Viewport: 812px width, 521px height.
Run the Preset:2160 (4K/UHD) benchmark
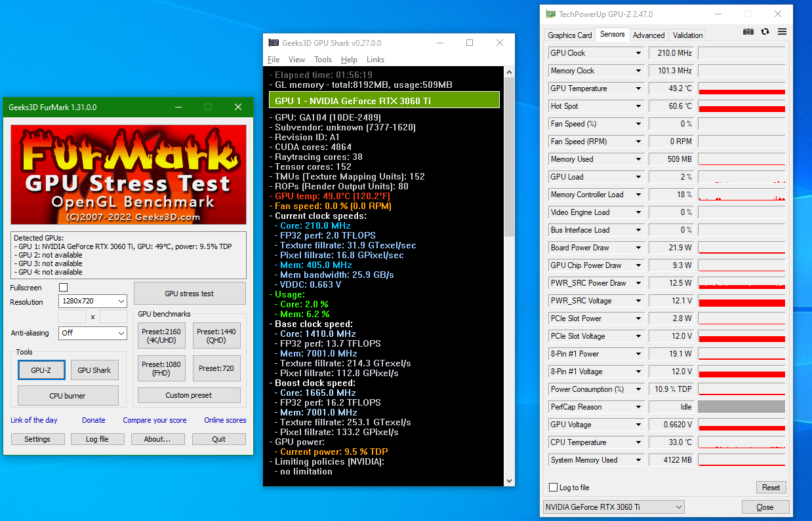[x=161, y=336]
